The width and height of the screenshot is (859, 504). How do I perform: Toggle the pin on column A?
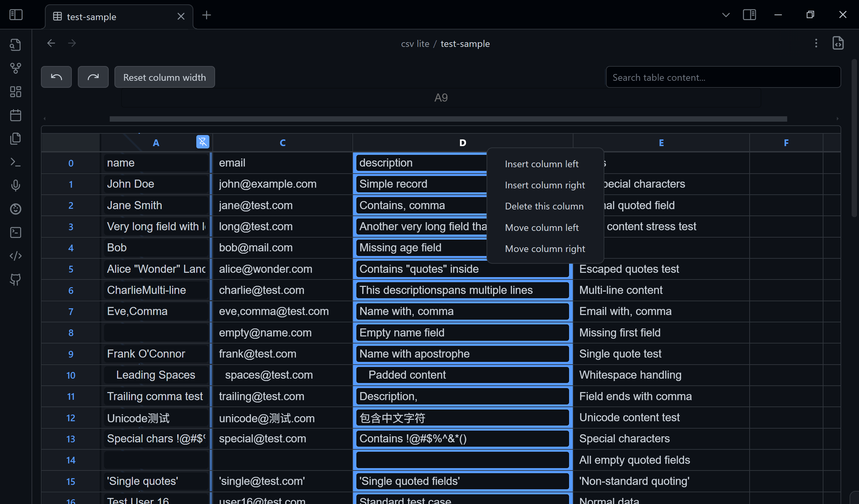202,142
